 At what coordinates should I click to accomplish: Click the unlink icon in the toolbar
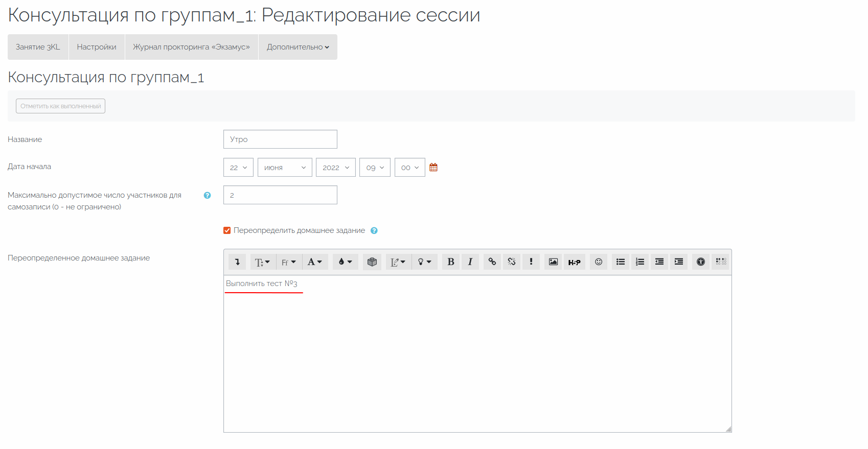[511, 262]
